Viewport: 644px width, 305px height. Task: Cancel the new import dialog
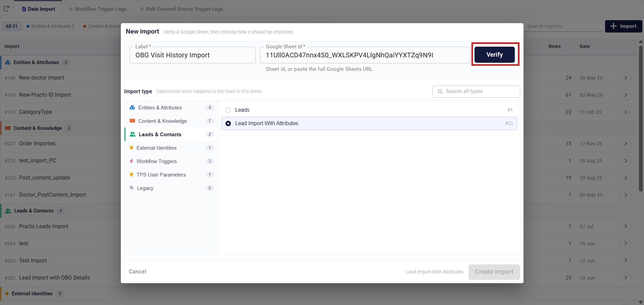(x=138, y=272)
